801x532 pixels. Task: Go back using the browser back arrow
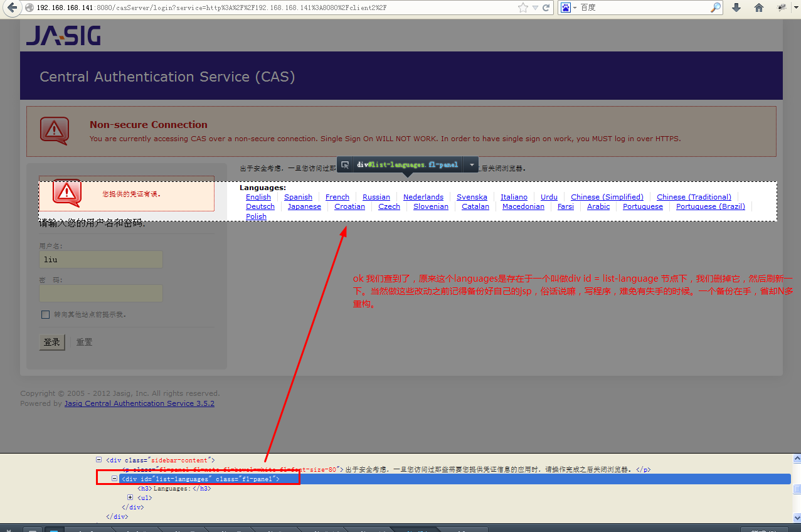point(12,8)
